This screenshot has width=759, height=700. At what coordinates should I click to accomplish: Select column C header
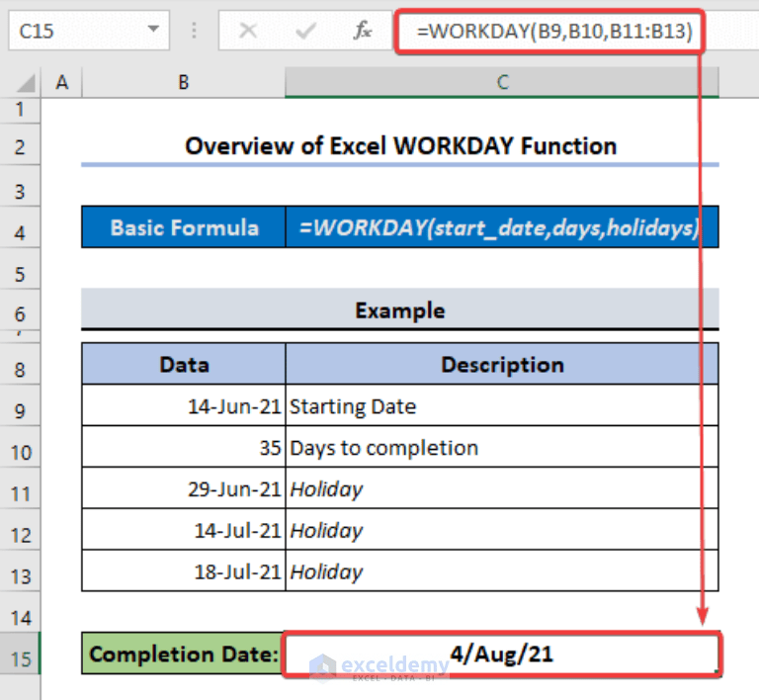point(502,83)
